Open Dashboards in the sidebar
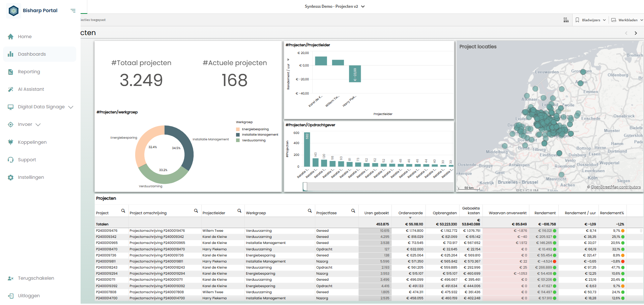 pos(39,54)
